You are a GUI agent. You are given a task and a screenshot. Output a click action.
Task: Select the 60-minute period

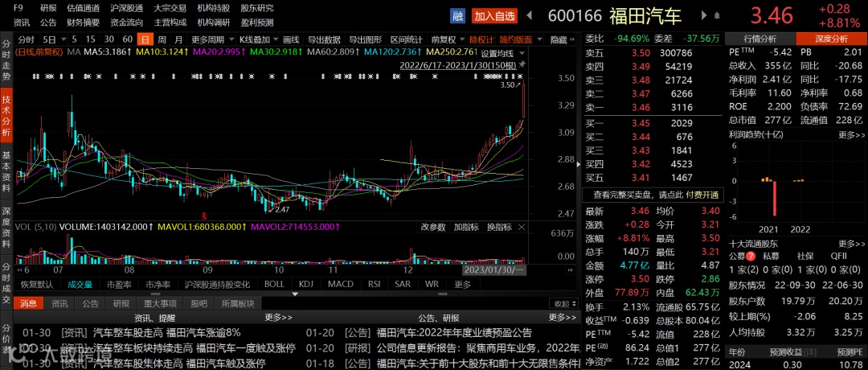coord(127,40)
